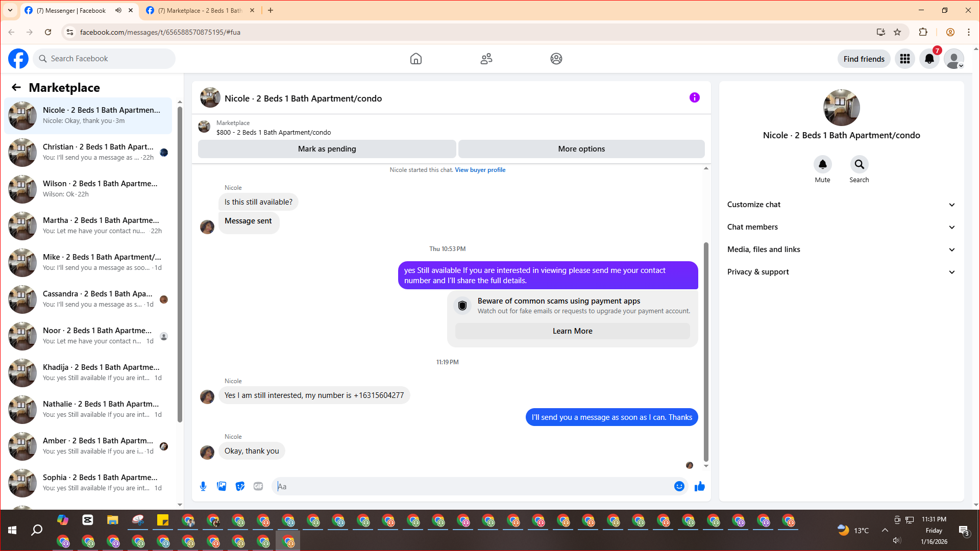The height and width of the screenshot is (551, 980).
Task: Open the emoji picker in the message box
Action: click(679, 486)
